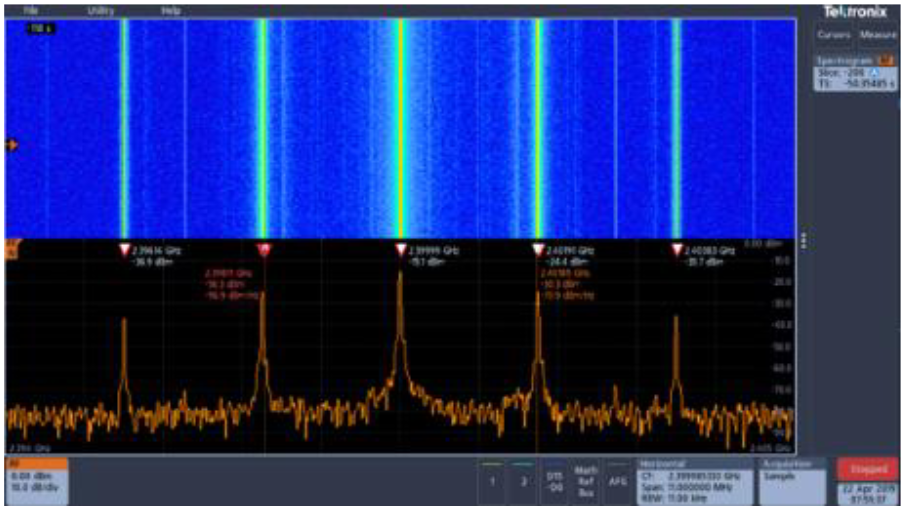Click the center peak marker at 2.39999 GHz

401,249
